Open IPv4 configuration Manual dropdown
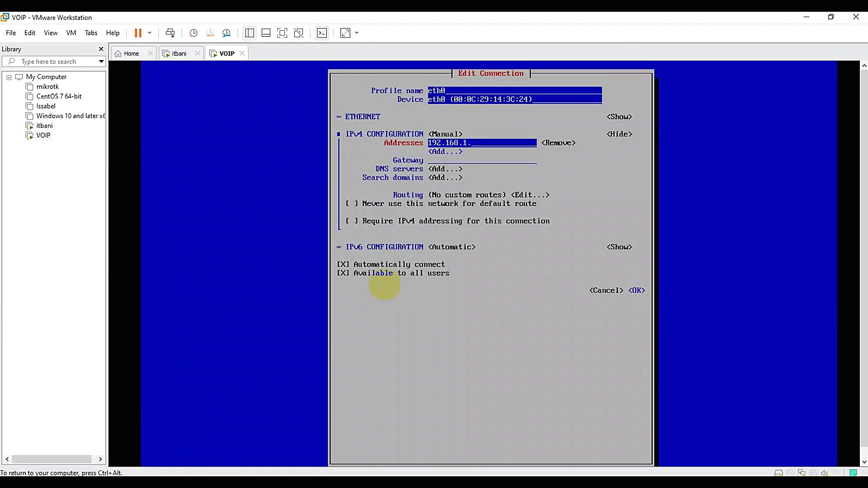 coord(445,134)
